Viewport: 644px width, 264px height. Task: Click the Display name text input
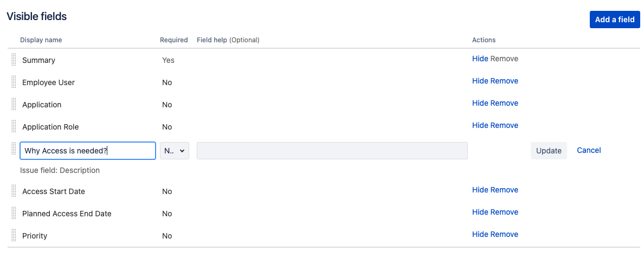click(x=88, y=151)
